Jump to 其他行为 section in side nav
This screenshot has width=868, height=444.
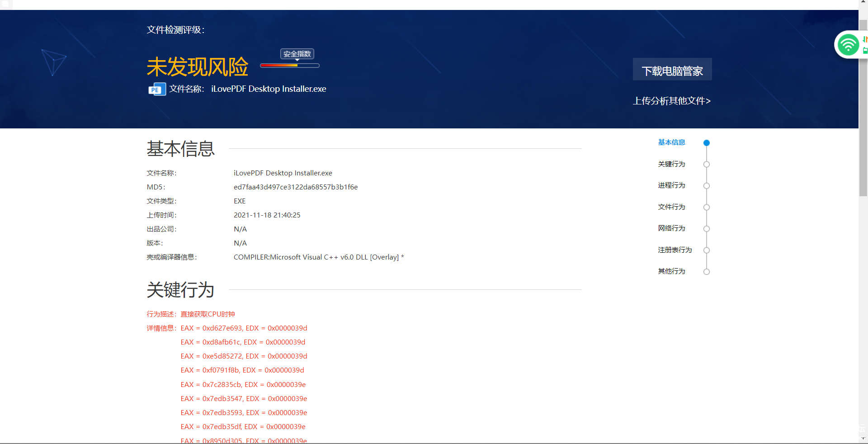671,271
